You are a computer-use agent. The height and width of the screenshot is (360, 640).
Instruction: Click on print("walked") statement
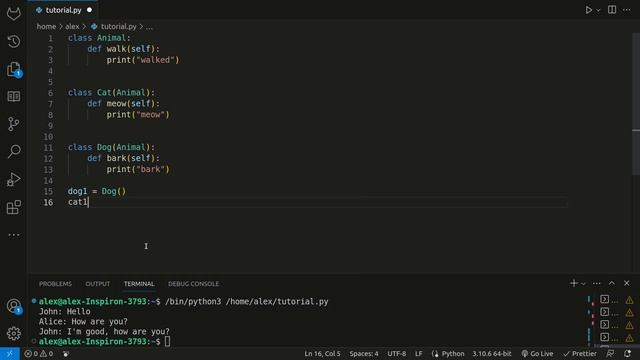click(143, 60)
